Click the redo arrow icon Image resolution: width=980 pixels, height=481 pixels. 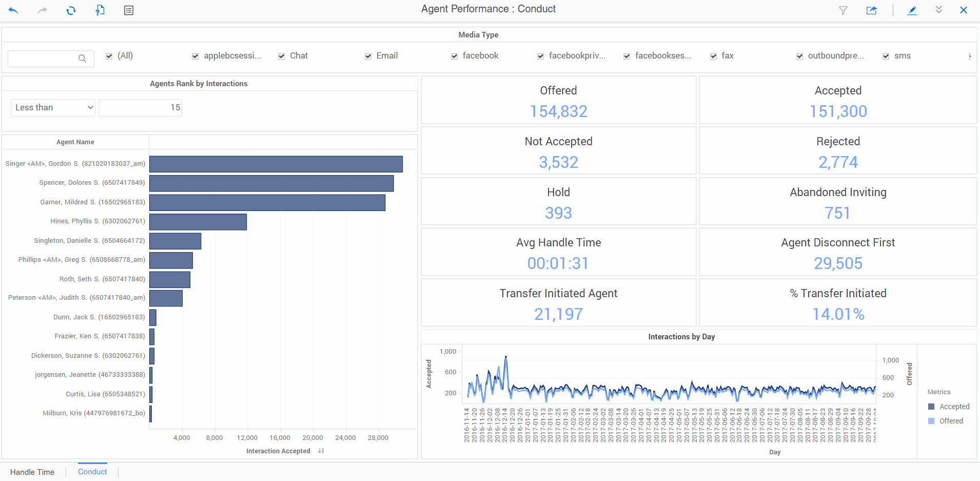click(43, 10)
